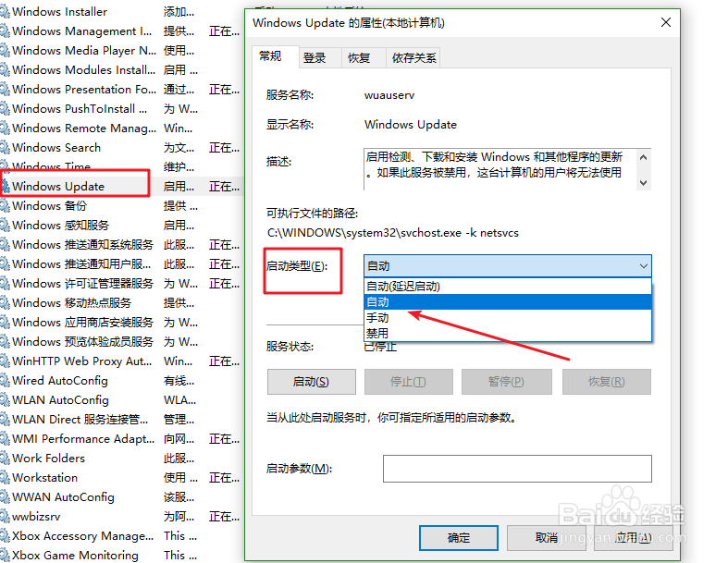Click the 取消 button

[547, 538]
